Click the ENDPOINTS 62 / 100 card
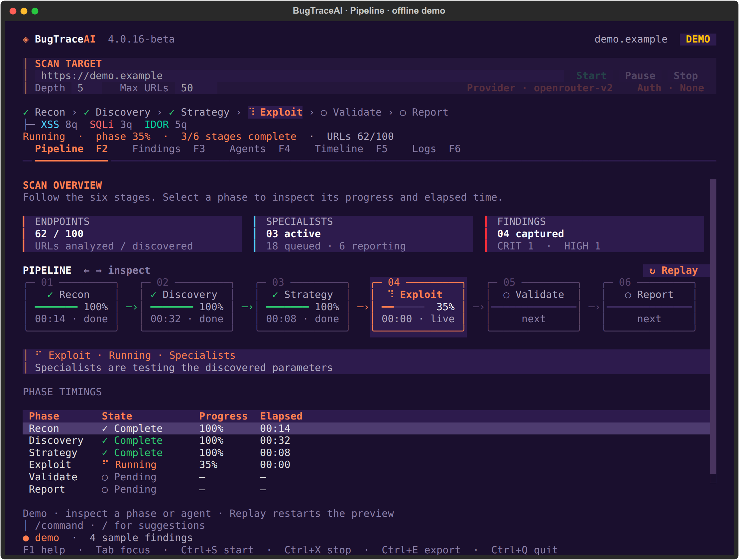Viewport: 739px width, 560px height. pyautogui.click(x=132, y=234)
